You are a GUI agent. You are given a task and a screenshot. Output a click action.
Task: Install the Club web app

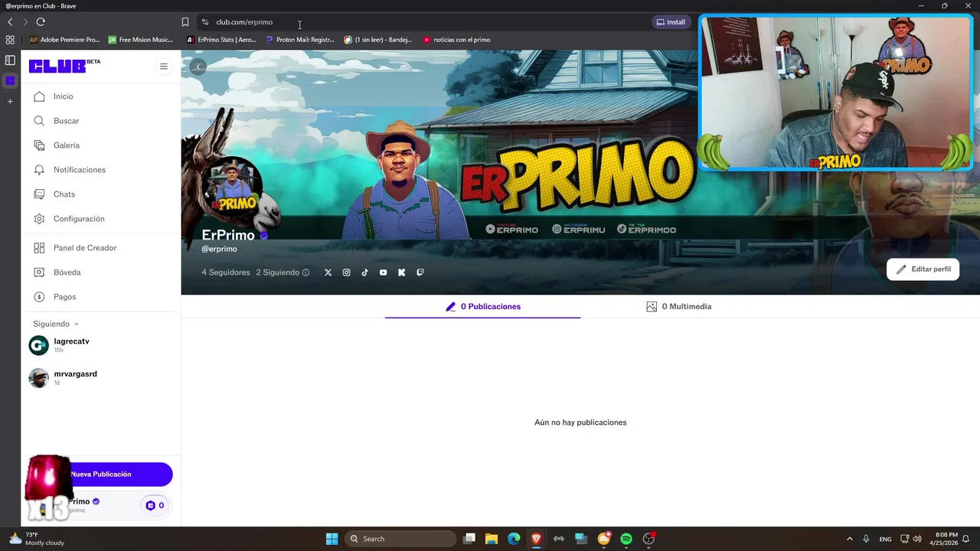click(671, 22)
